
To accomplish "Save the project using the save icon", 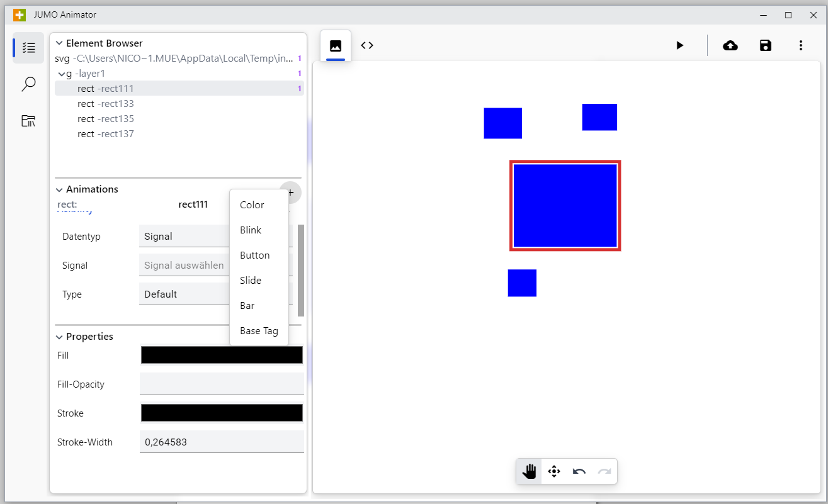I will click(x=765, y=45).
